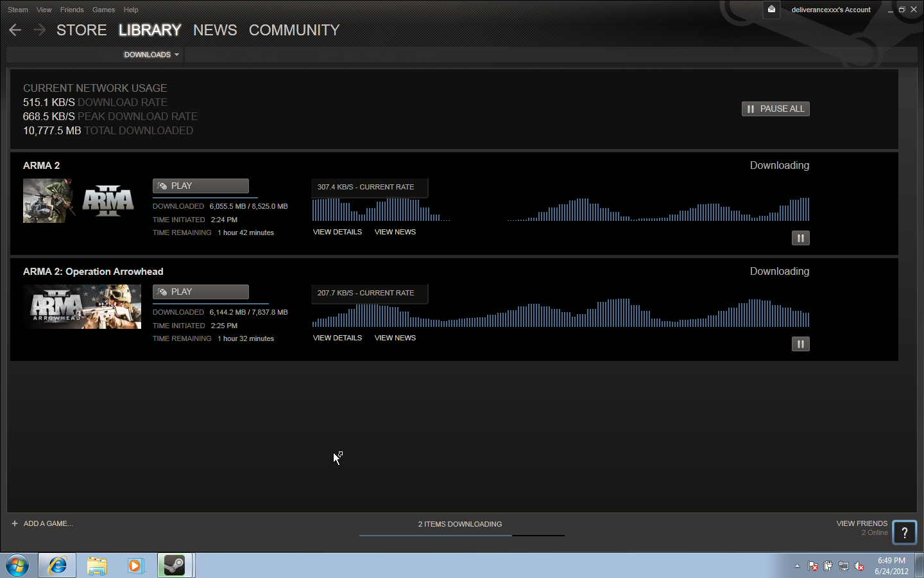Screen dimensions: 924x578
Task: Click the ARMA 2 title text
Action: pos(41,166)
